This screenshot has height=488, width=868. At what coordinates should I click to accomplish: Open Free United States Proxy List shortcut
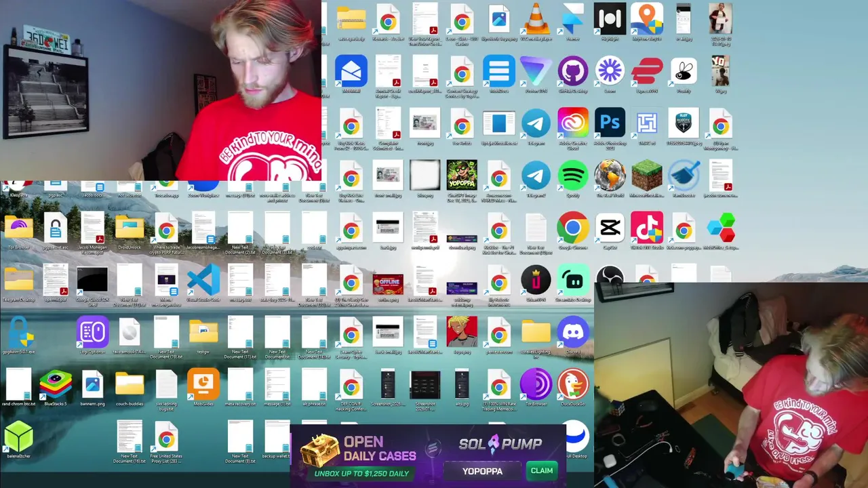point(166,437)
